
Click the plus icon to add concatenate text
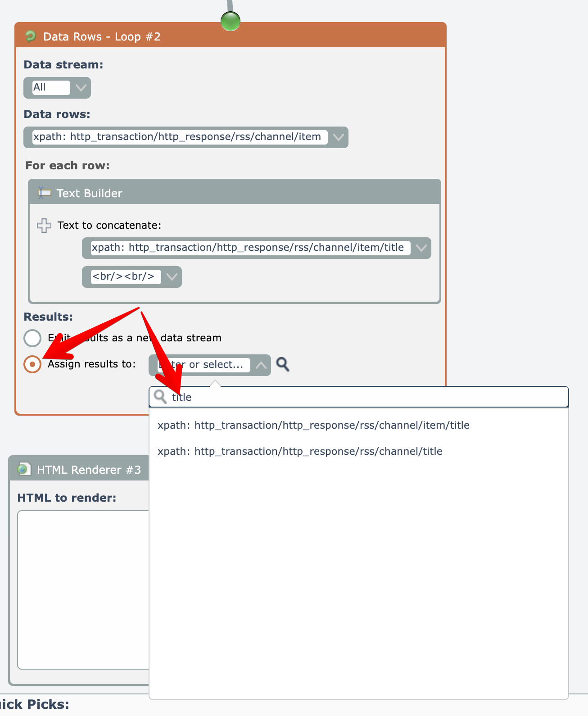tap(44, 225)
